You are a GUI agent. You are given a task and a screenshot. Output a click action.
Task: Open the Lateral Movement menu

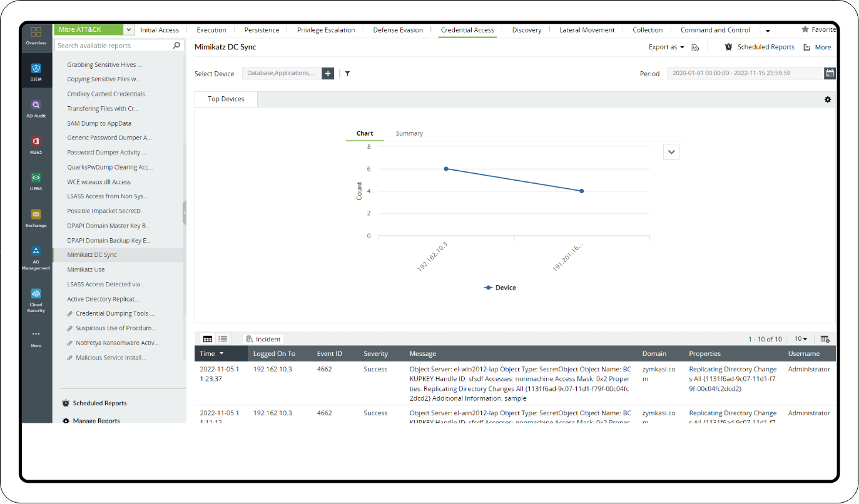point(587,29)
